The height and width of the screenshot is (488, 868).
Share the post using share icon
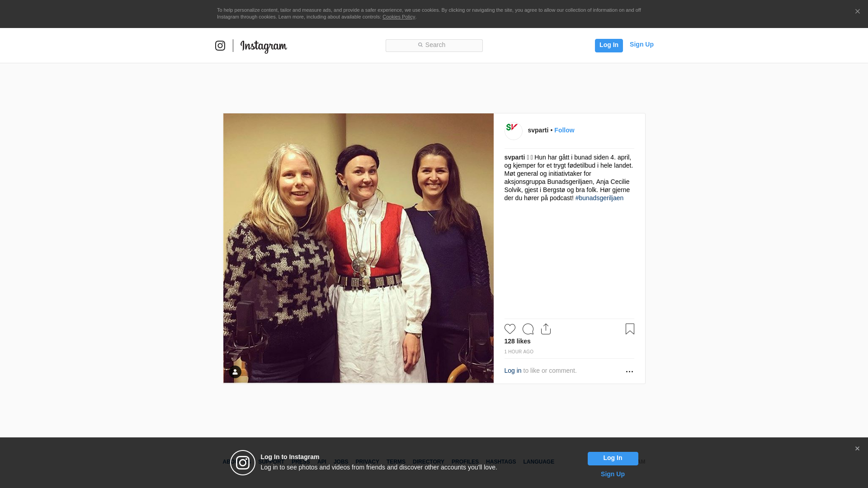point(546,329)
